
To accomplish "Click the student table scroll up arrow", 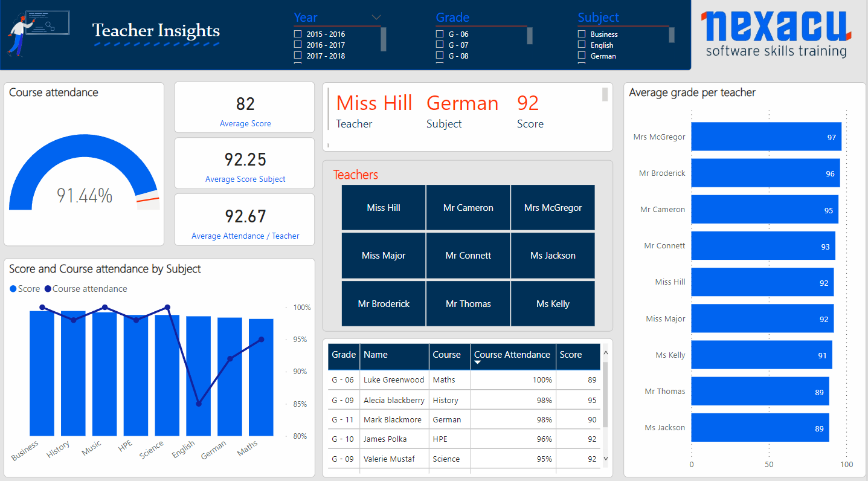I will pyautogui.click(x=606, y=352).
